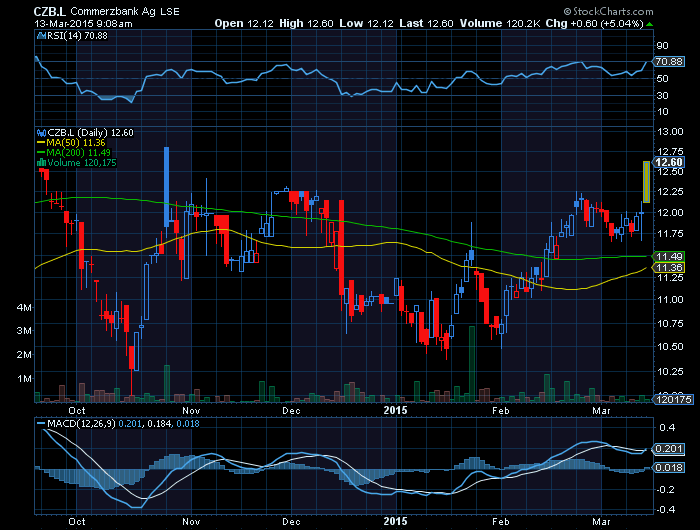Click the 0.4 level on MACD axis
The width and height of the screenshot is (700, 530).
pyautogui.click(x=667, y=428)
